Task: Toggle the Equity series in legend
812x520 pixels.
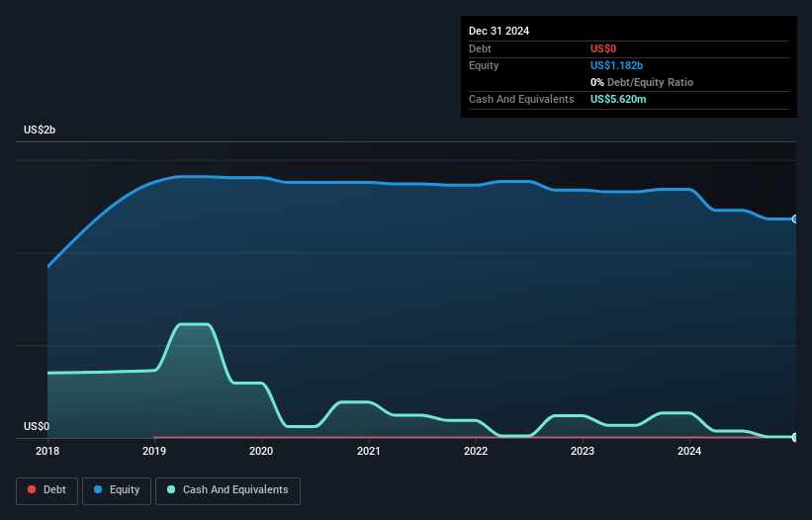Action: (x=116, y=489)
